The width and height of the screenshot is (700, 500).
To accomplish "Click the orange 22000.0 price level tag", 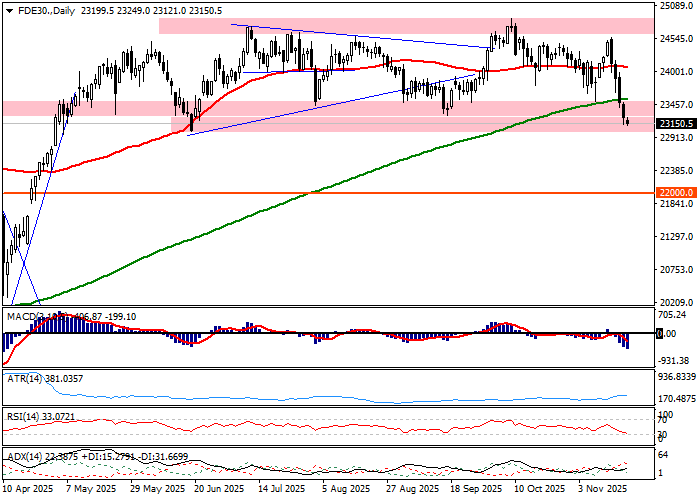I will pyautogui.click(x=677, y=192).
